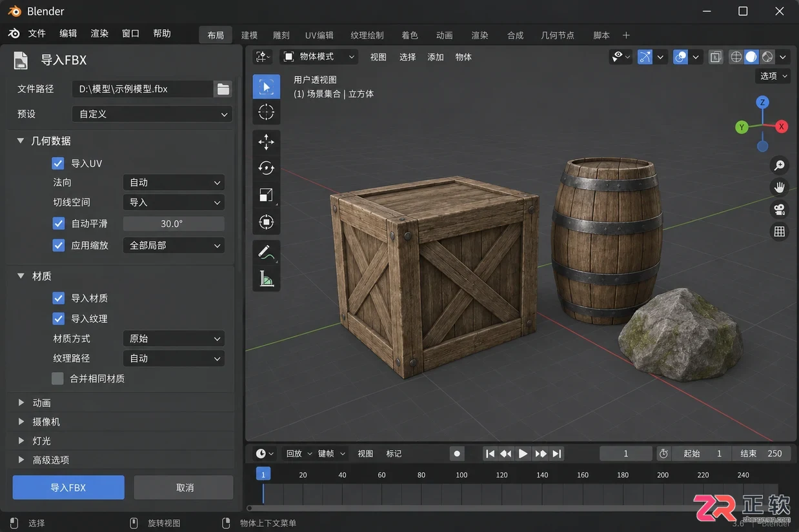Toggle the 应用缩放 checkbox
This screenshot has width=799, height=532.
tap(58, 245)
